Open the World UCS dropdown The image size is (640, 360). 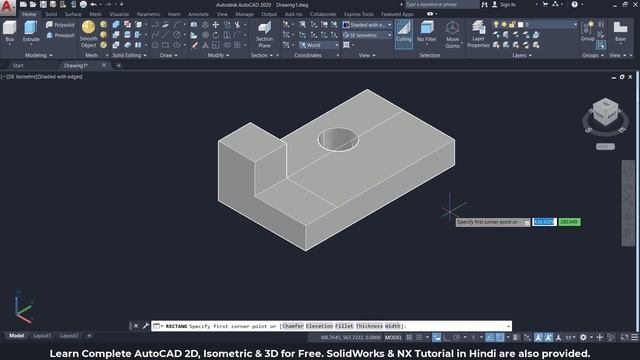319,45
